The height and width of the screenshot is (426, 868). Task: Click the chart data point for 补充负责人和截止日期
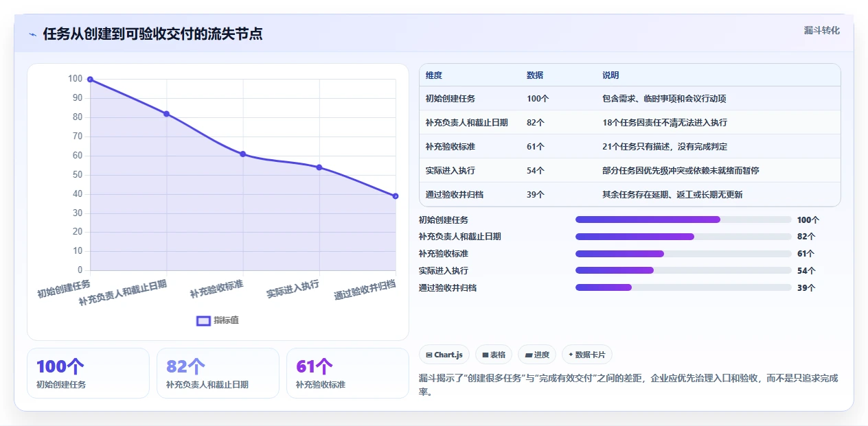tap(166, 114)
